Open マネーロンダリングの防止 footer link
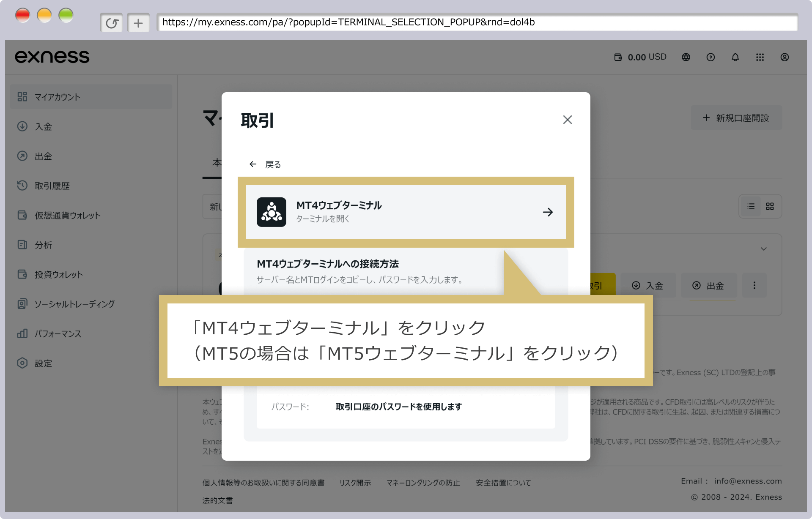Viewport: 812px width, 519px height. coord(423,483)
